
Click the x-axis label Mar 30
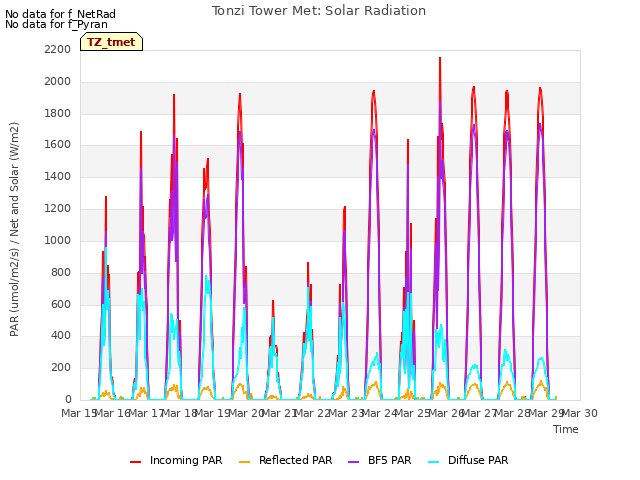(580, 413)
